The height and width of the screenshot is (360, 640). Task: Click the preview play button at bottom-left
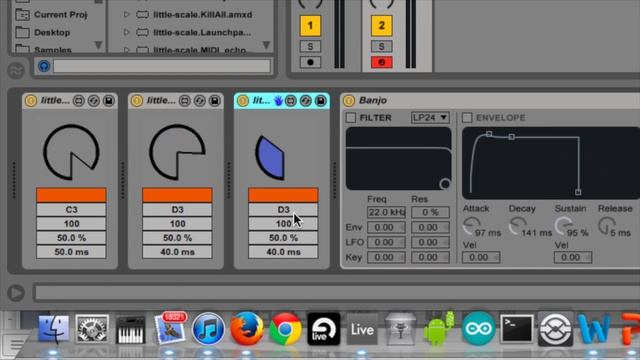coord(16,293)
